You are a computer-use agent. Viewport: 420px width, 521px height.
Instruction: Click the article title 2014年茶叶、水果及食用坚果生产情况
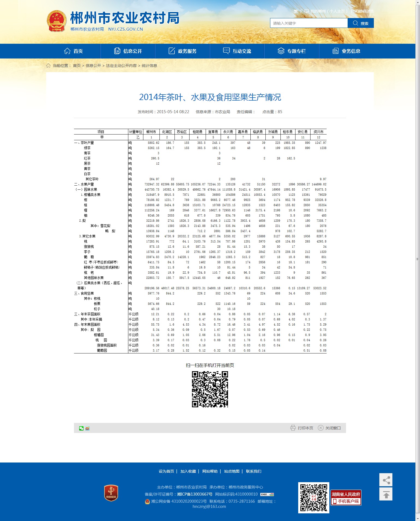click(x=210, y=97)
